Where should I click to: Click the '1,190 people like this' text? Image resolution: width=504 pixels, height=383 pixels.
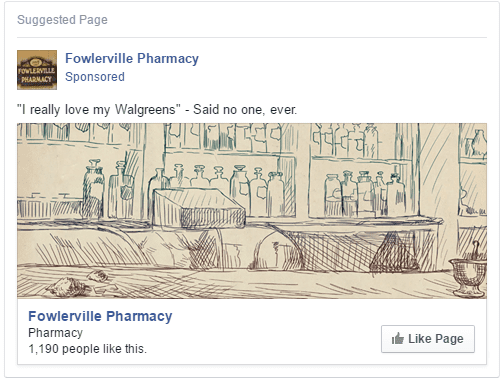click(x=88, y=349)
